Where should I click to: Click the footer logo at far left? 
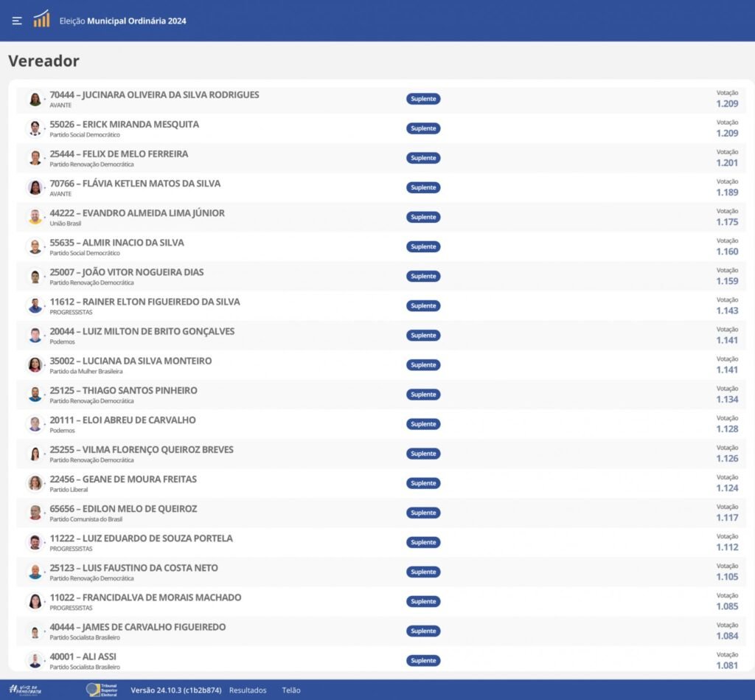click(x=25, y=690)
